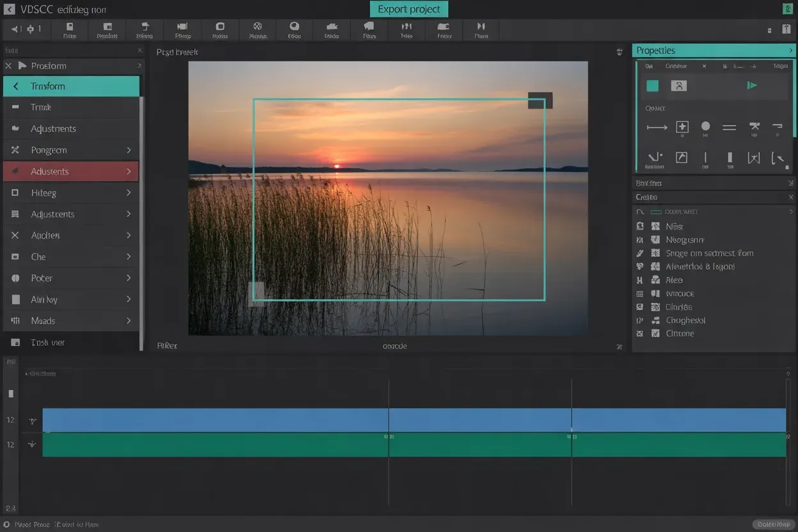The width and height of the screenshot is (798, 532).
Task: Click the Properties panel header tab
Action: pyautogui.click(x=714, y=51)
